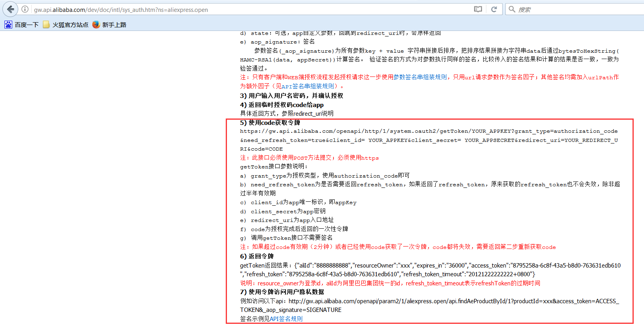644x327 pixels.
Task: Click the 例如访问以下api example URL line
Action: click(x=430, y=306)
